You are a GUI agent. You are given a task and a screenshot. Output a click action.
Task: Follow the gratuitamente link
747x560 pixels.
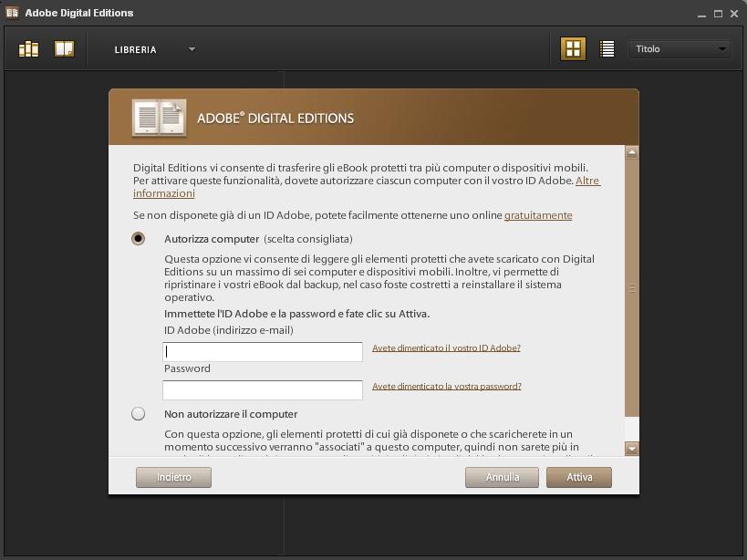(538, 215)
